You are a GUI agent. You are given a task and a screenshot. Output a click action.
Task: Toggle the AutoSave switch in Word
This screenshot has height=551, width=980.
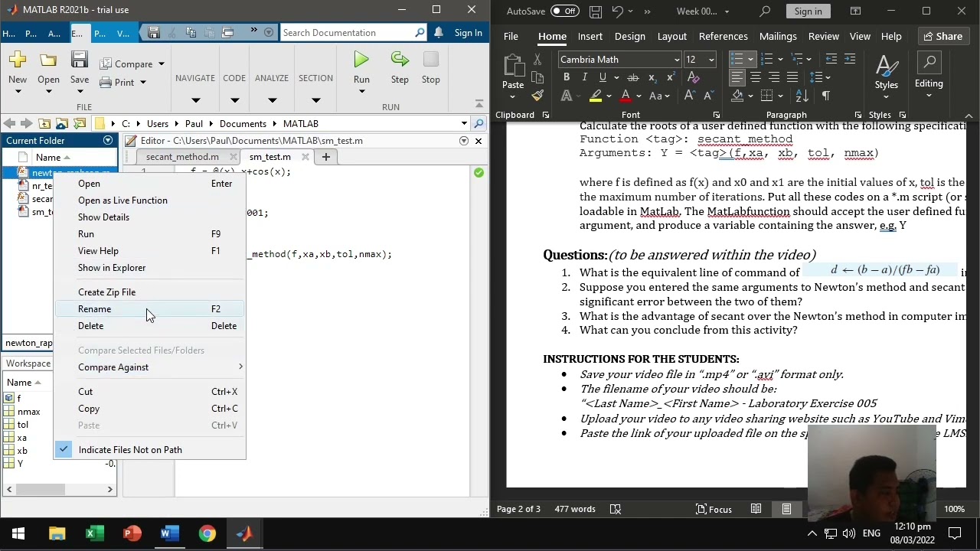click(564, 11)
